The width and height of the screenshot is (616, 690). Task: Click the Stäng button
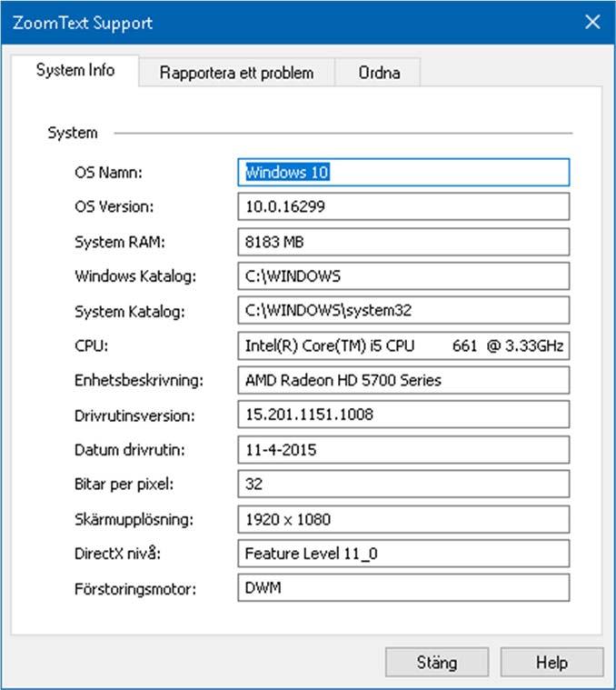click(437, 663)
